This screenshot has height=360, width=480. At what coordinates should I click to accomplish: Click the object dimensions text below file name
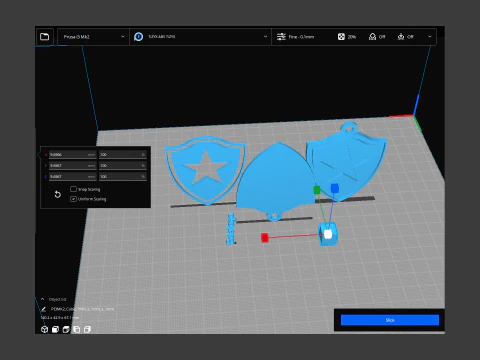(x=59, y=317)
